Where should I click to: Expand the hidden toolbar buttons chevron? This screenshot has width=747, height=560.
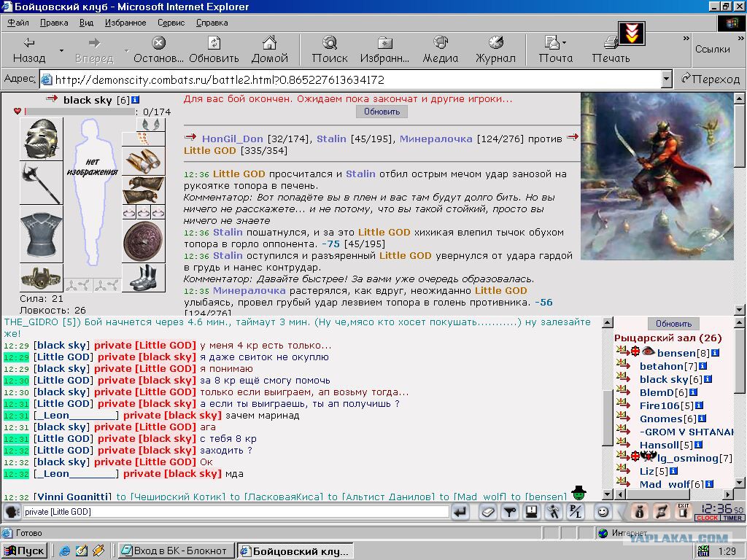[x=686, y=38]
